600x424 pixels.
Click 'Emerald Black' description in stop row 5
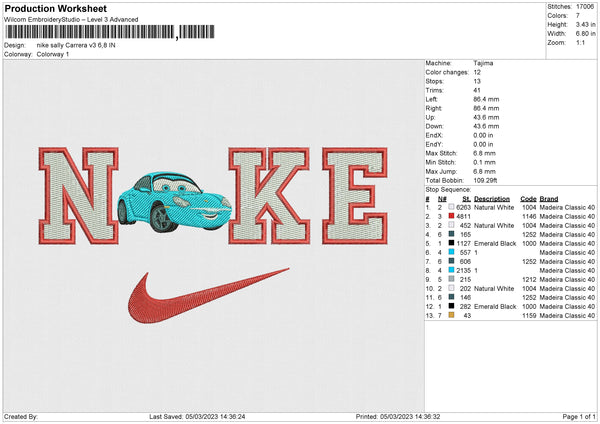495,243
